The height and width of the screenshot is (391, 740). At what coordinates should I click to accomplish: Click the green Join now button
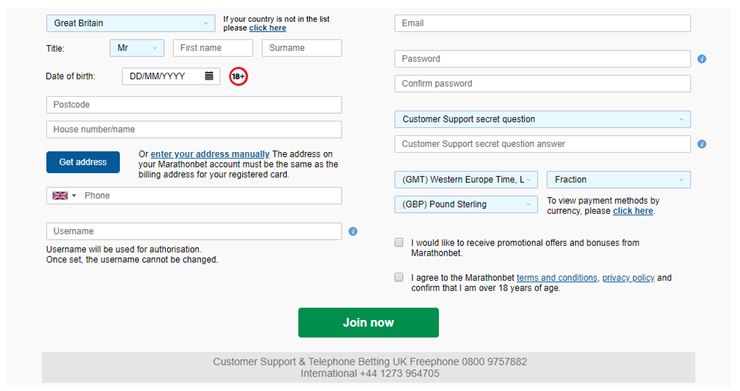(368, 323)
